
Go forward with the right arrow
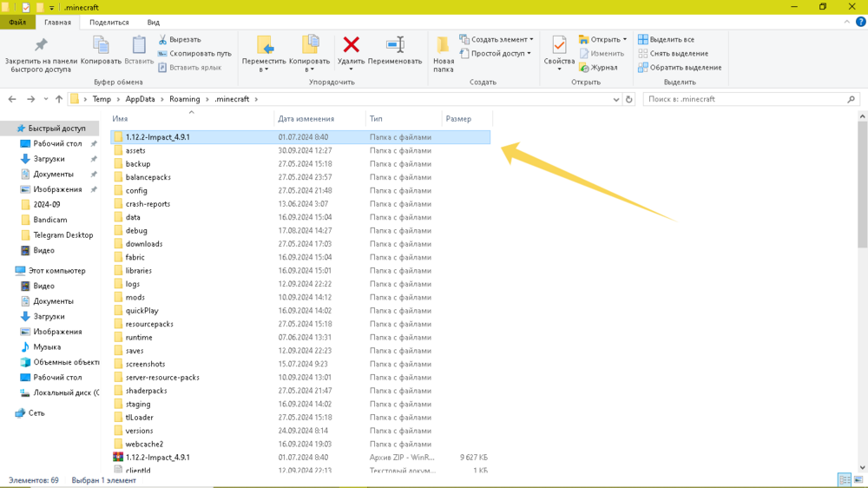(x=31, y=99)
